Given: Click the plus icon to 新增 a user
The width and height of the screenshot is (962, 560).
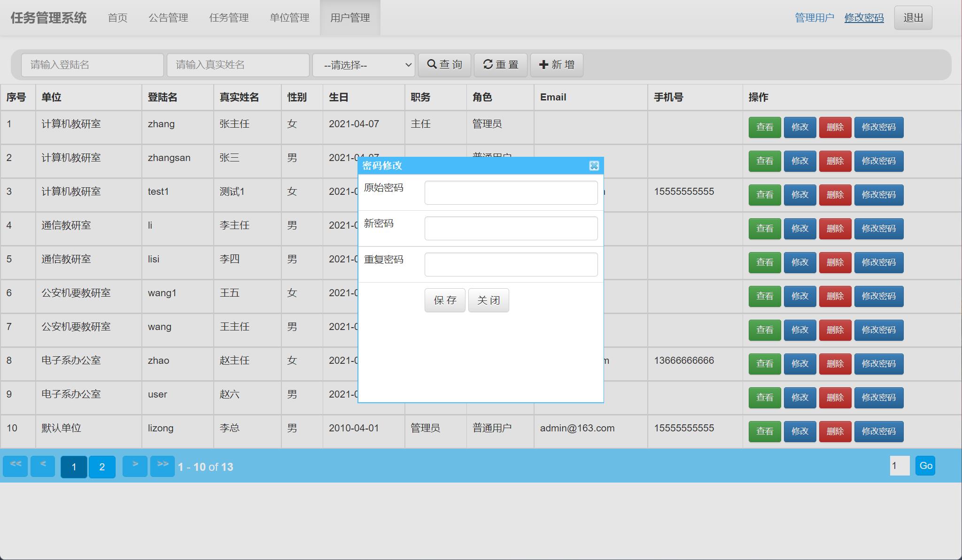Looking at the screenshot, I should (x=543, y=65).
